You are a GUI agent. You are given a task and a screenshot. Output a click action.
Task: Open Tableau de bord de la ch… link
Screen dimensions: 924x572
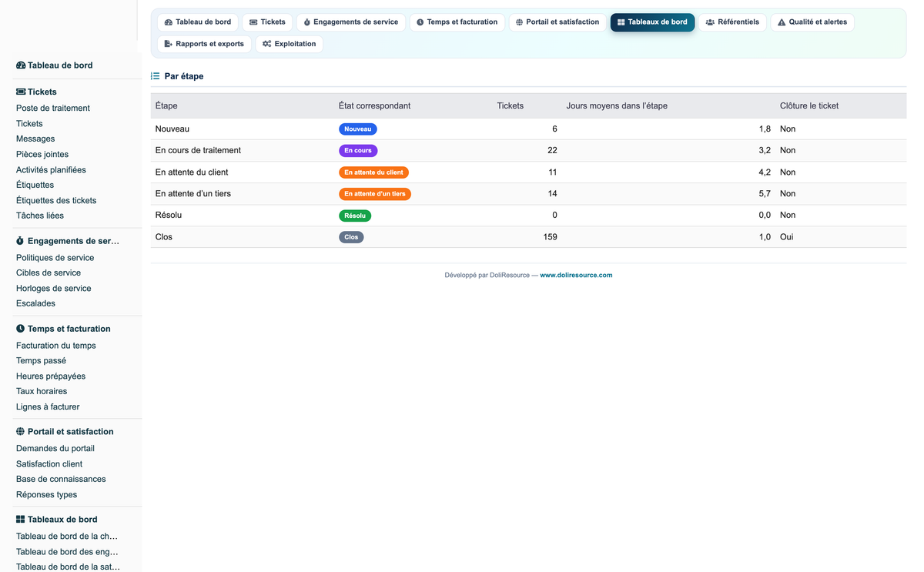click(67, 537)
